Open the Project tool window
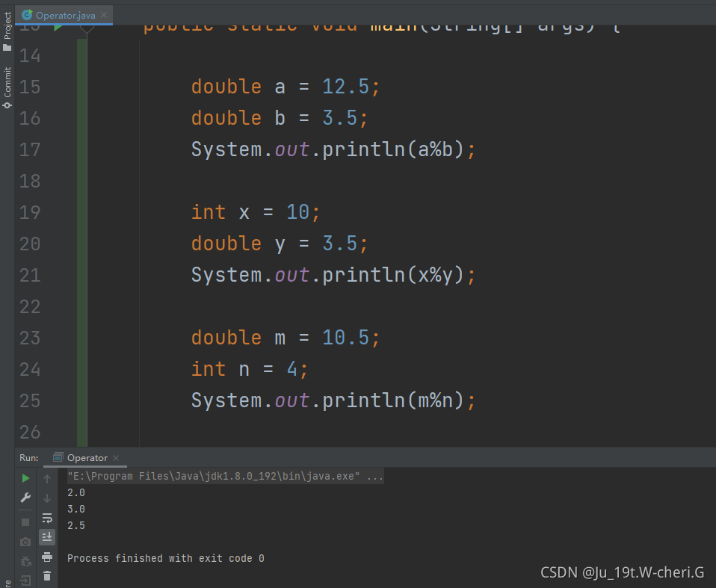 click(x=7, y=31)
